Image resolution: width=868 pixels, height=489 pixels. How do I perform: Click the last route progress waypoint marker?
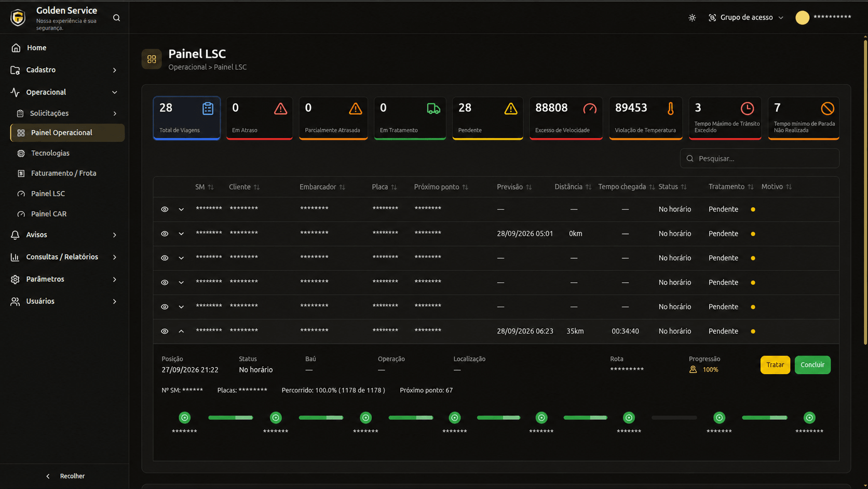pyautogui.click(x=809, y=418)
